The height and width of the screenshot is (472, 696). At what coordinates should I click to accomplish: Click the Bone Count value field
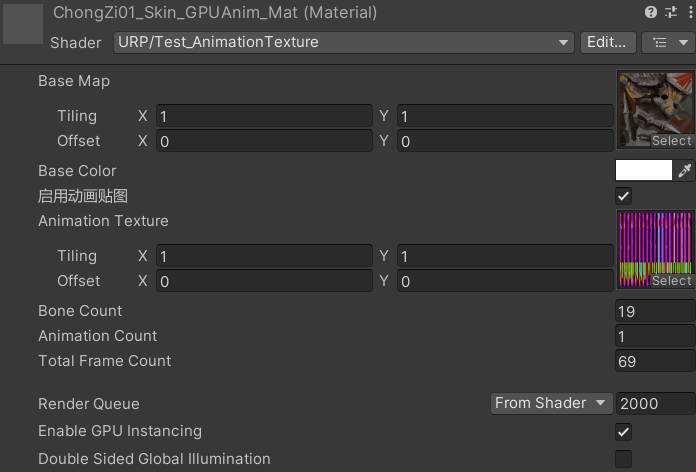pyautogui.click(x=654, y=311)
